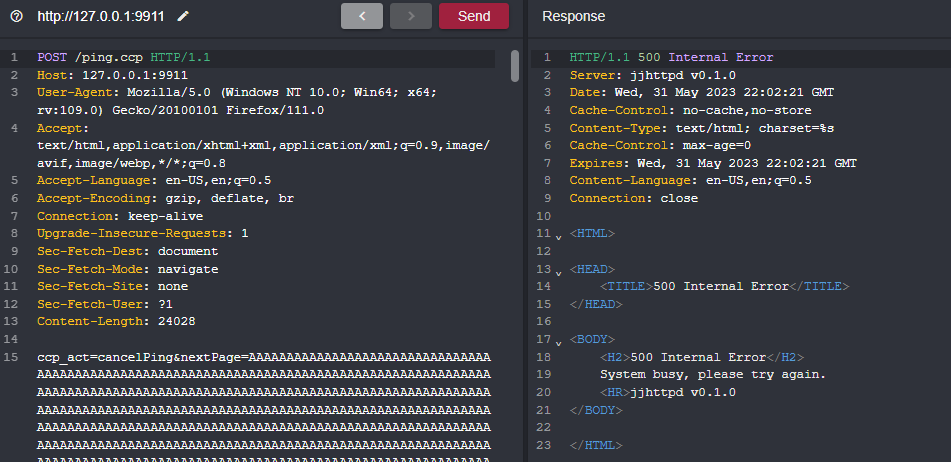Click the TITLE 500 Internal Error line
Viewport: 951px width, 462px height.
point(725,286)
